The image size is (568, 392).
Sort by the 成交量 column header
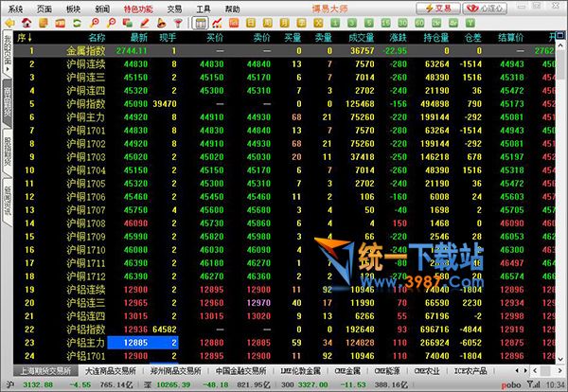(362, 37)
